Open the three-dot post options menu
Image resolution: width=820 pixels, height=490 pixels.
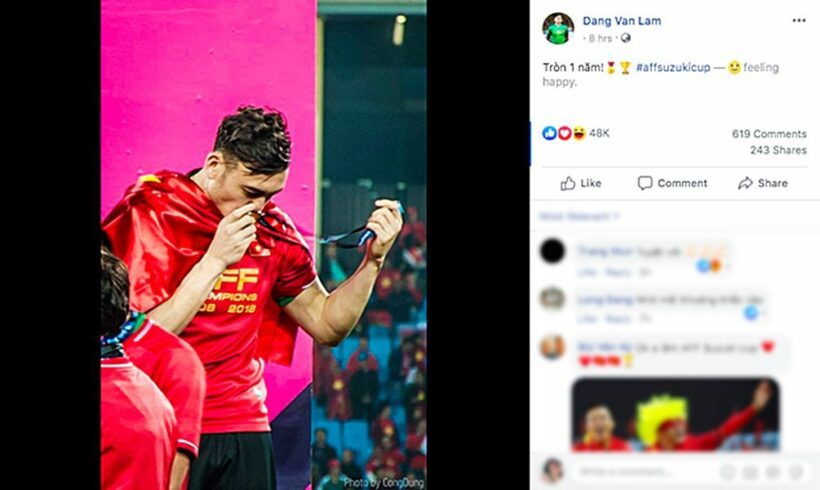(799, 20)
